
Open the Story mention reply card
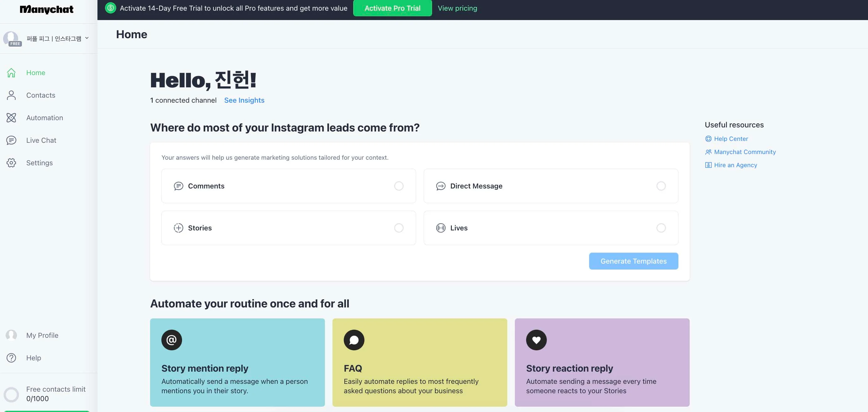click(x=237, y=363)
